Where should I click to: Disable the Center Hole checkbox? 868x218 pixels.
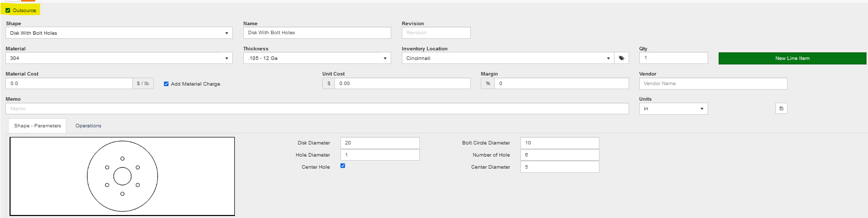coord(343,166)
